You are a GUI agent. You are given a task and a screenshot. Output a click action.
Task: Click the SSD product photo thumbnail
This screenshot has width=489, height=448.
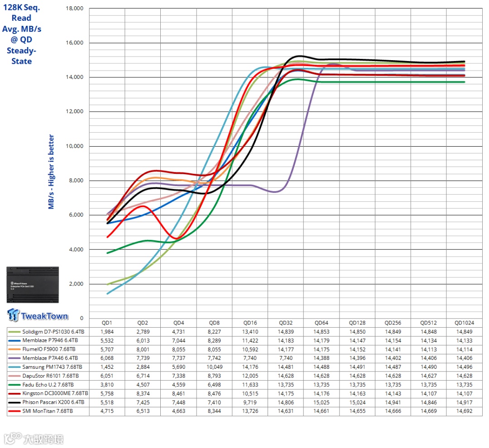pos(33,285)
